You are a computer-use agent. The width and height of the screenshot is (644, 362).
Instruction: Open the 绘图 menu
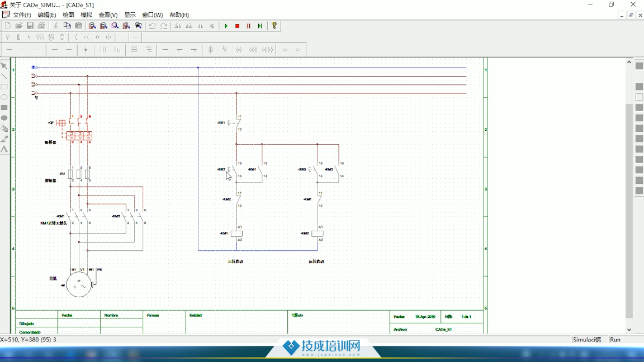(68, 15)
